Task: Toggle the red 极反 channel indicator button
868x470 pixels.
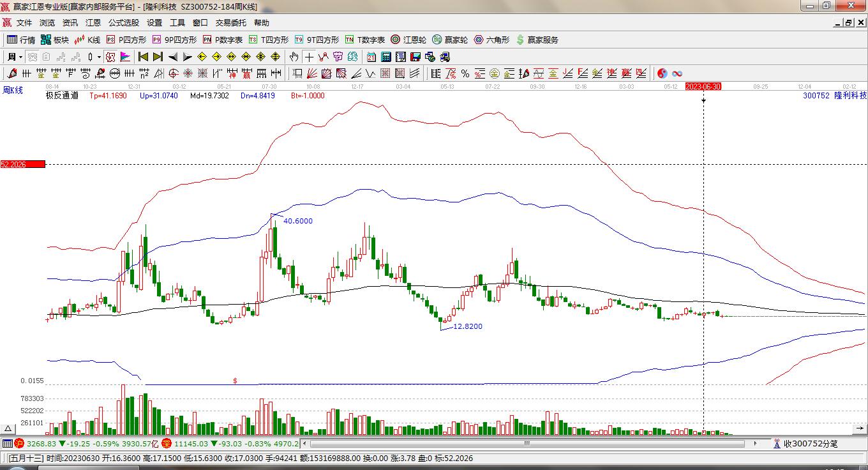Action: [110, 57]
